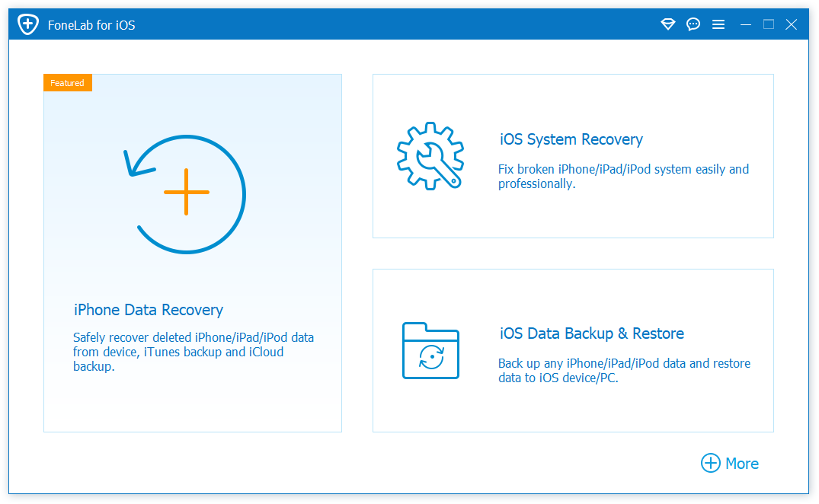Open the diamond purchase icon

pyautogui.click(x=667, y=24)
